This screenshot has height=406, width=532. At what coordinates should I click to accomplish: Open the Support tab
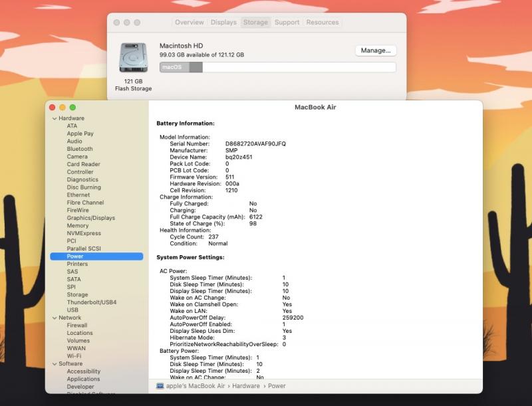pos(287,23)
